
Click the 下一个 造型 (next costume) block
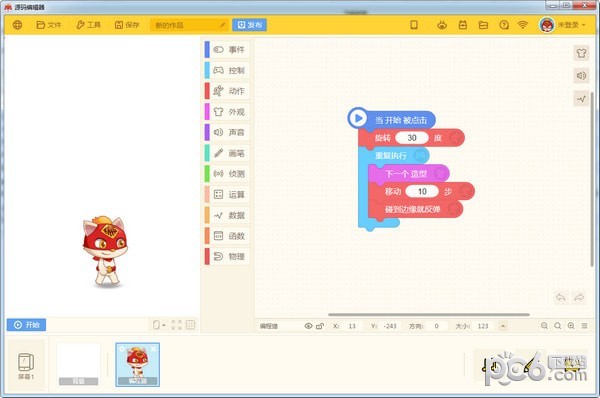(x=409, y=174)
